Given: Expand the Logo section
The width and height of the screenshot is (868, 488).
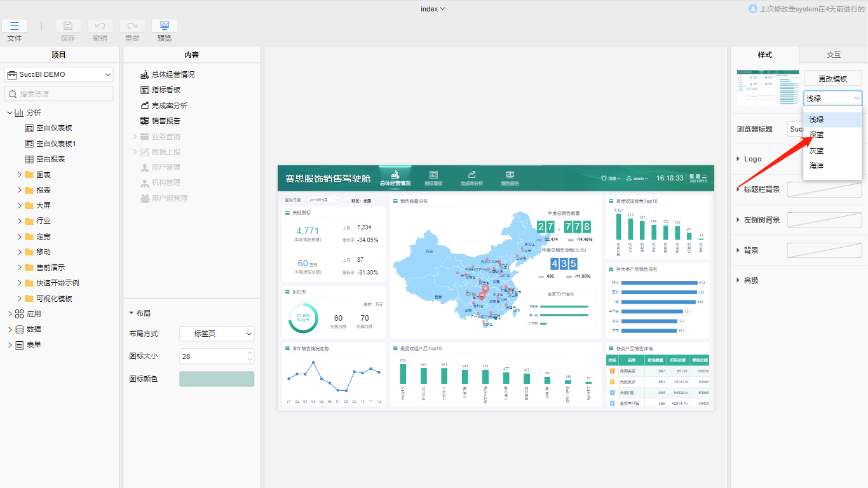Looking at the screenshot, I should tap(738, 159).
